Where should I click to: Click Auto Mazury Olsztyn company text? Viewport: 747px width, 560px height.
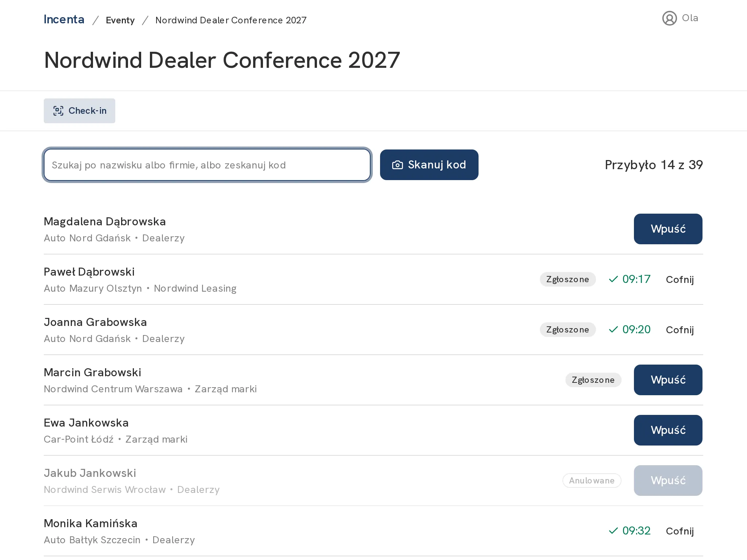tap(93, 288)
